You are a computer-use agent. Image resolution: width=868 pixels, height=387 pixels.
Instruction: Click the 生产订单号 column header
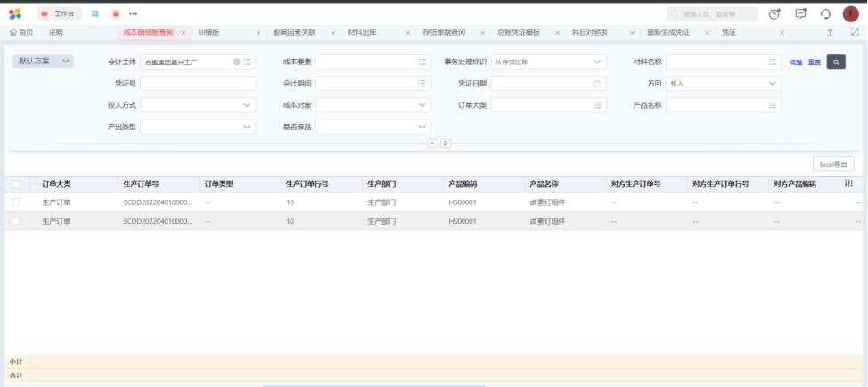(x=141, y=185)
